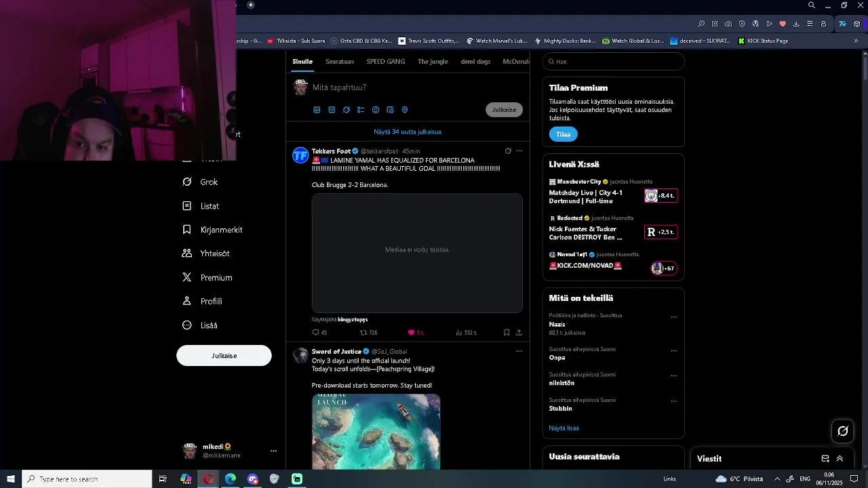
Task: Unlike the Tekkers Foot post heart
Action: [416, 333]
